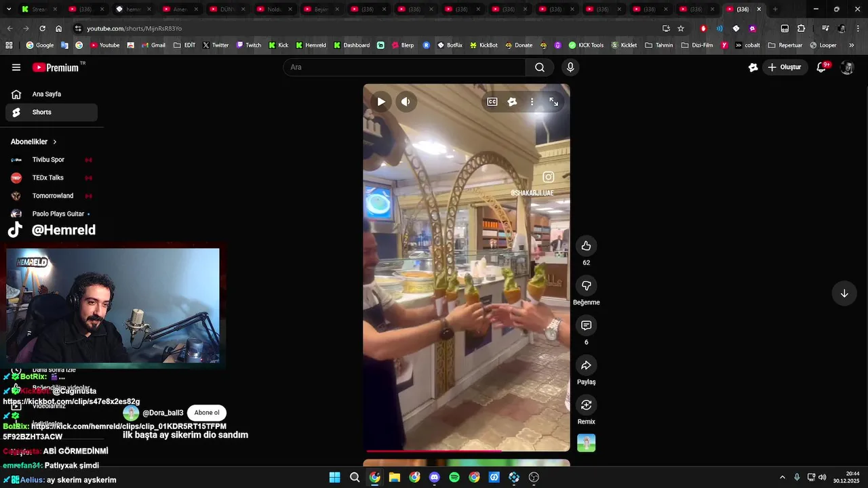Image resolution: width=868 pixels, height=488 pixels.
Task: Open YouTube notifications bell
Action: [822, 67]
